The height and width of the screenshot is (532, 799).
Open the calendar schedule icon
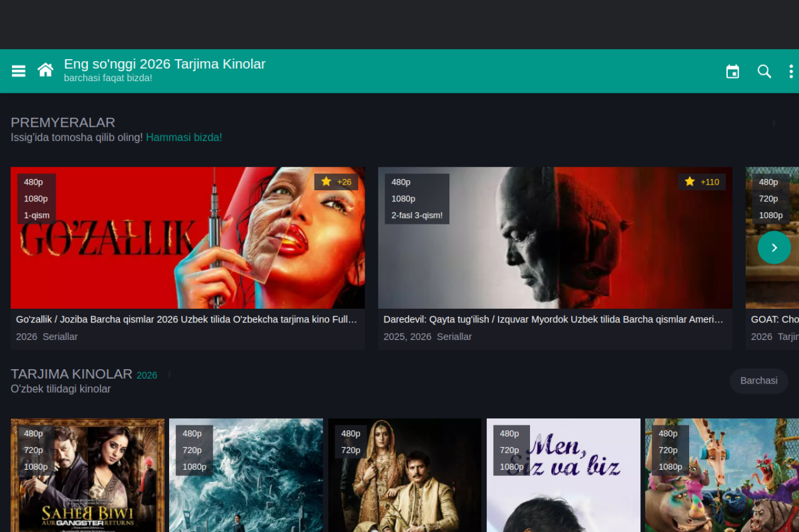coord(733,72)
